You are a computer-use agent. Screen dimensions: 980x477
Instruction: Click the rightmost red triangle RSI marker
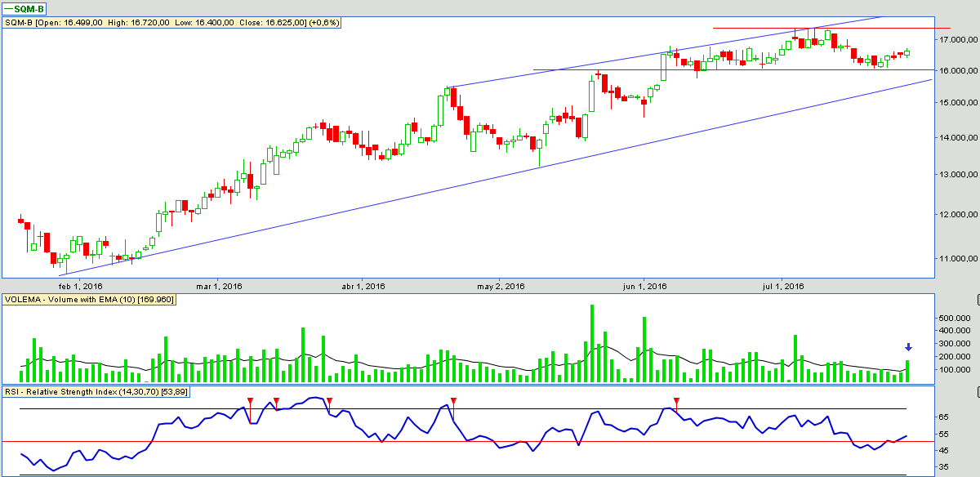[x=676, y=402]
